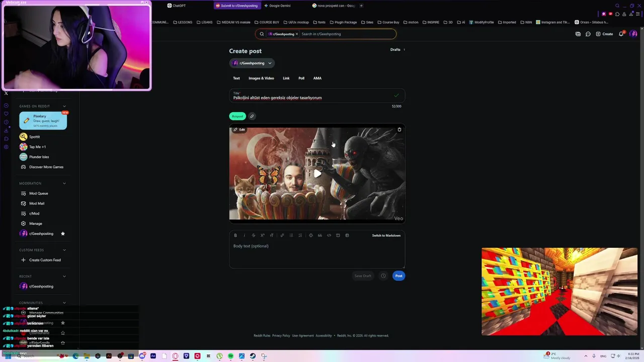The image size is (644, 362).
Task: Open After Effects from the taskbar
Action: click(x=153, y=356)
